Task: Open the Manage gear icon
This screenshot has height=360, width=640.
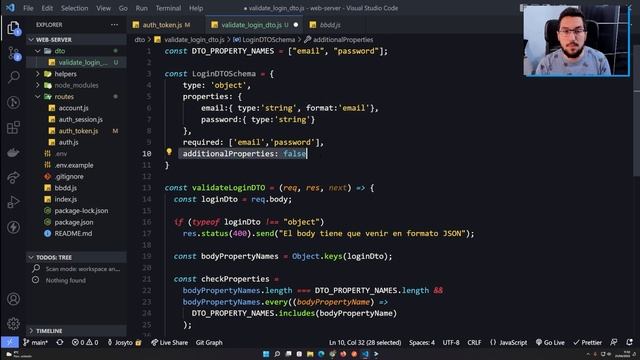Action: 13,323
